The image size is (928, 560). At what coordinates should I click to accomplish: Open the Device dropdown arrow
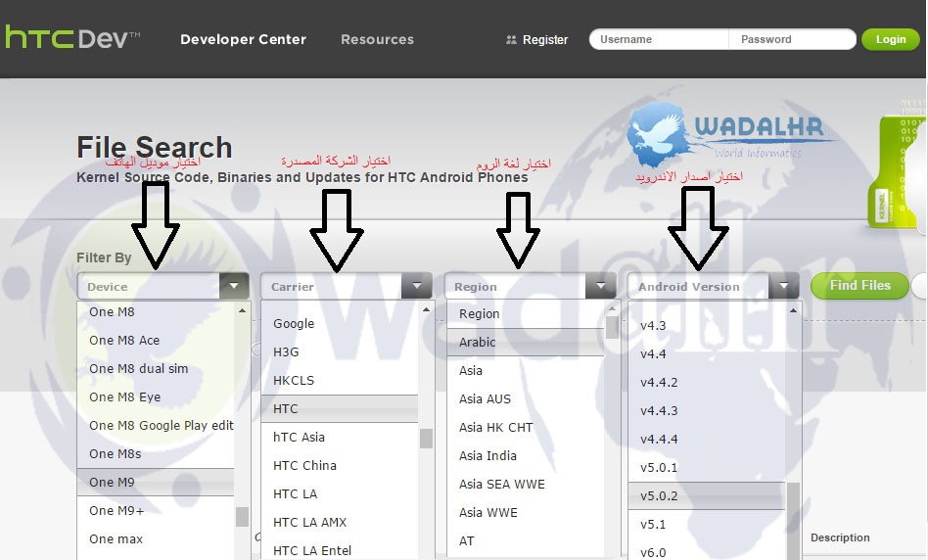234,286
